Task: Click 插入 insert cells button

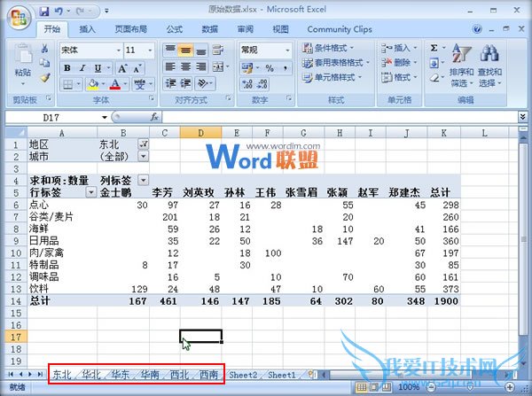Action: pyautogui.click(x=399, y=48)
